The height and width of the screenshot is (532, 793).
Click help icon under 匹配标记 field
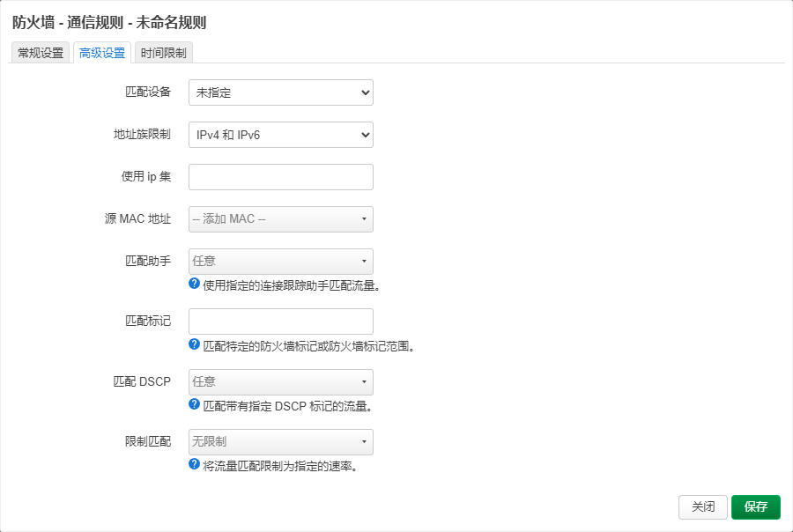coord(195,344)
